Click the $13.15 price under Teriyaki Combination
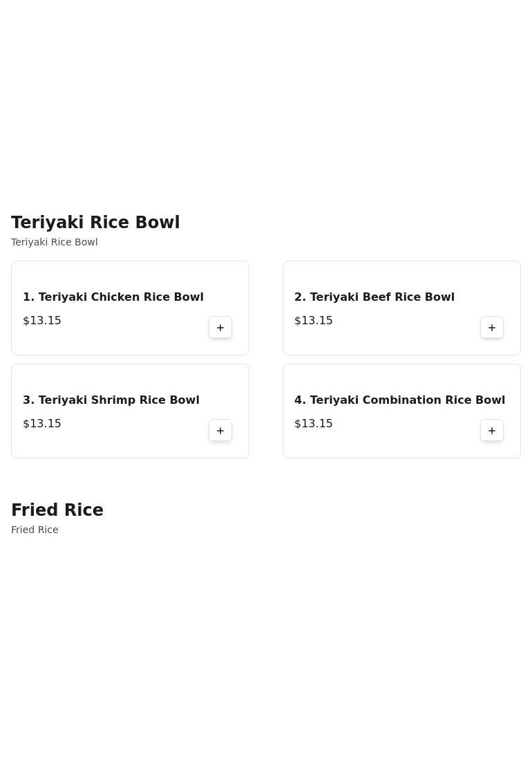The width and height of the screenshot is (532, 782). pos(313,424)
